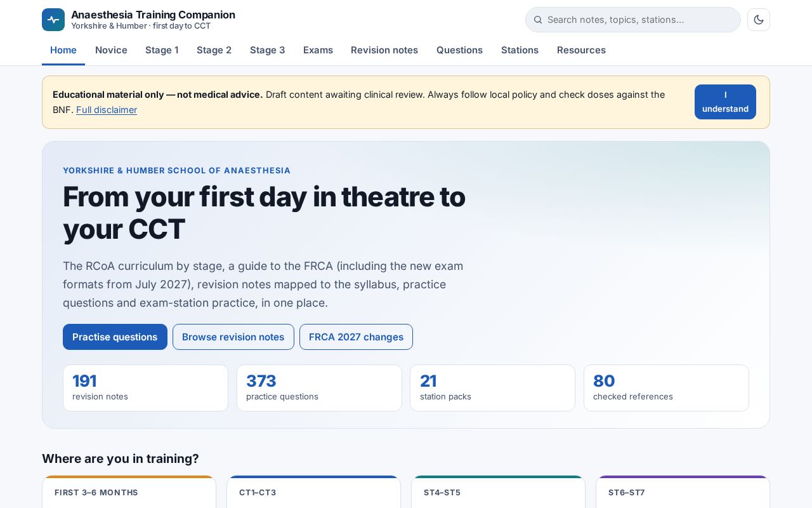This screenshot has width=812, height=508.
Task: Select the ST4–ST5 training card
Action: coord(498,492)
